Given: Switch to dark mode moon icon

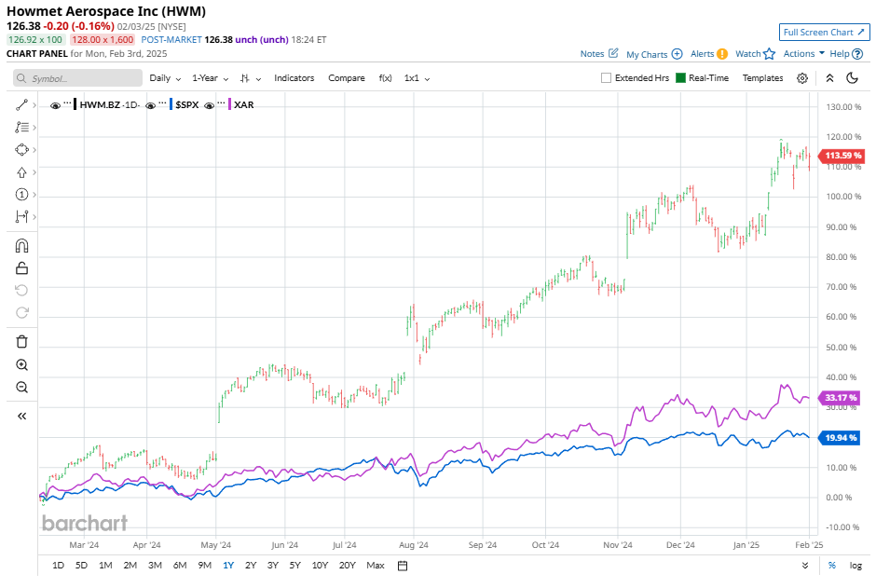Looking at the screenshot, I should point(852,78).
